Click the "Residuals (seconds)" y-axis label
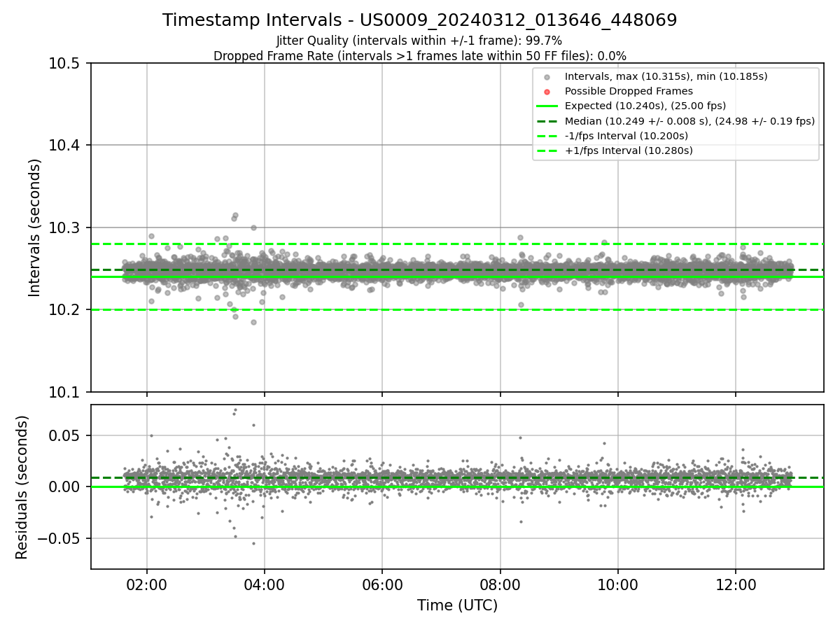This screenshot has height=630, width=840. tap(22, 487)
